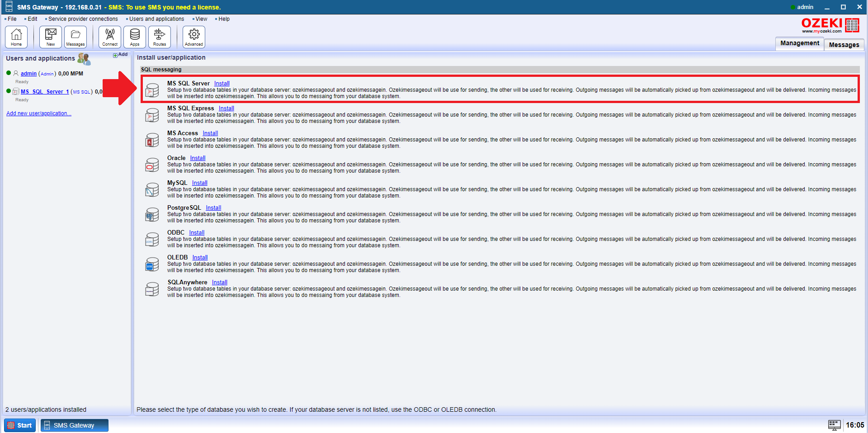Click the MS Access database icon
The image size is (868, 433).
[152, 140]
